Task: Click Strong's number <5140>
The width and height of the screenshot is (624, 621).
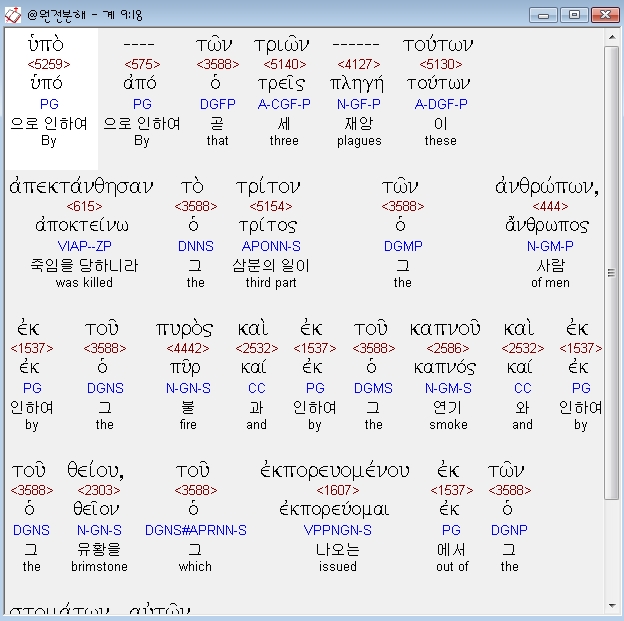Action: point(285,64)
